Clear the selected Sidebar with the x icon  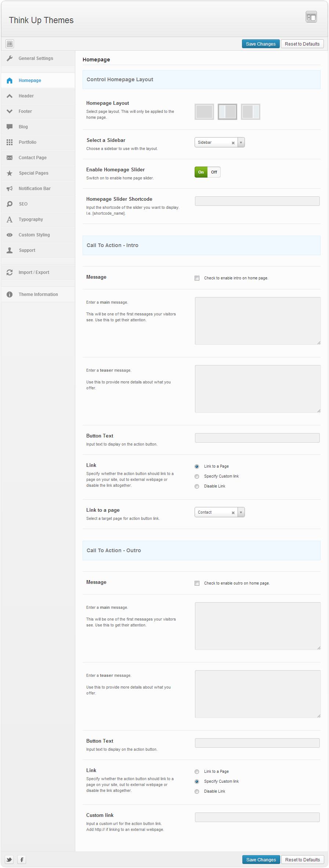(233, 143)
